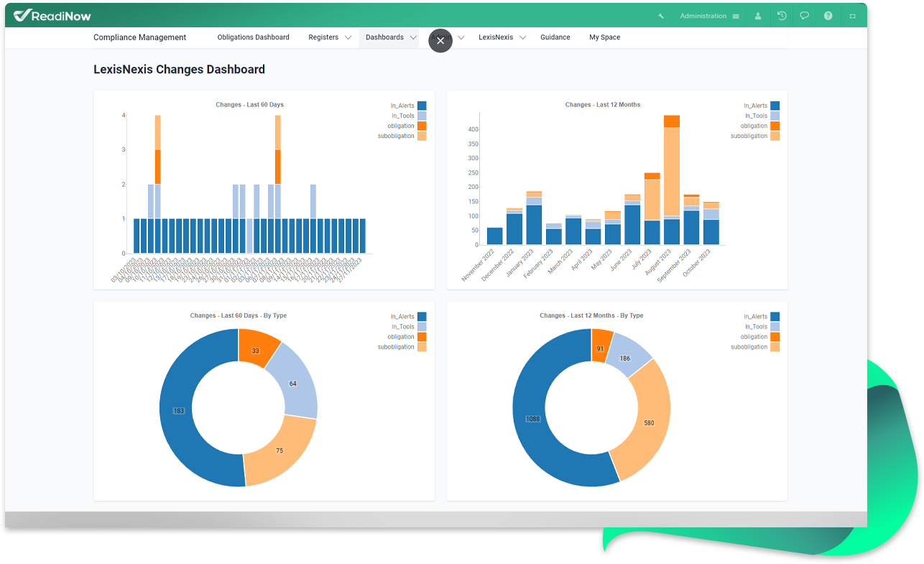Select the 33 orange donut segment
The image size is (924, 564).
pyautogui.click(x=255, y=350)
